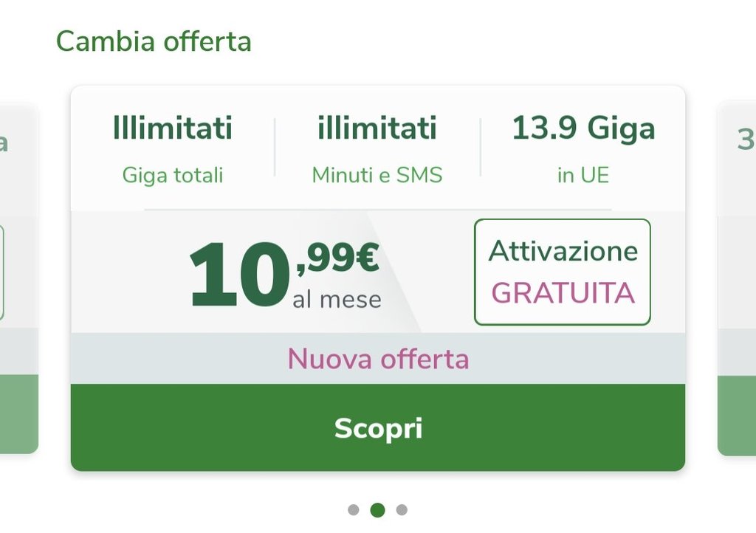The image size is (756, 533).
Task: Tap the partial '3' on the right card
Action: 745,139
